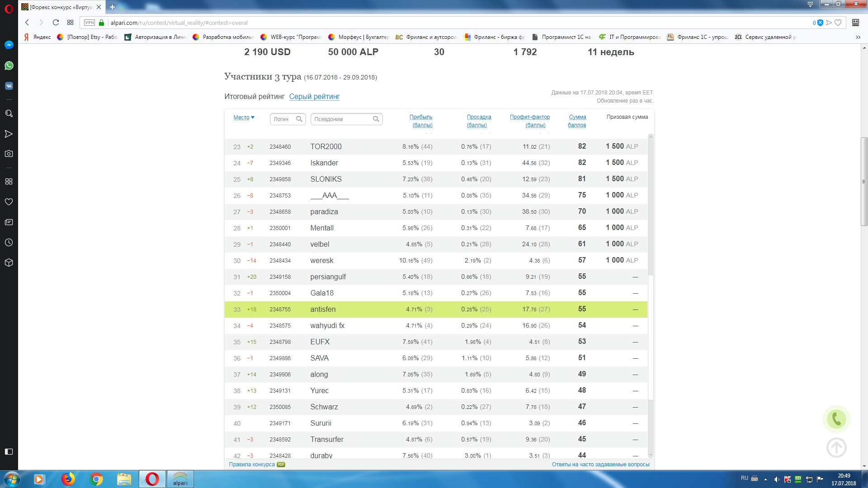Click the snapshot camera sidebar icon
Screen dimensions: 868x488
[x=9, y=154]
